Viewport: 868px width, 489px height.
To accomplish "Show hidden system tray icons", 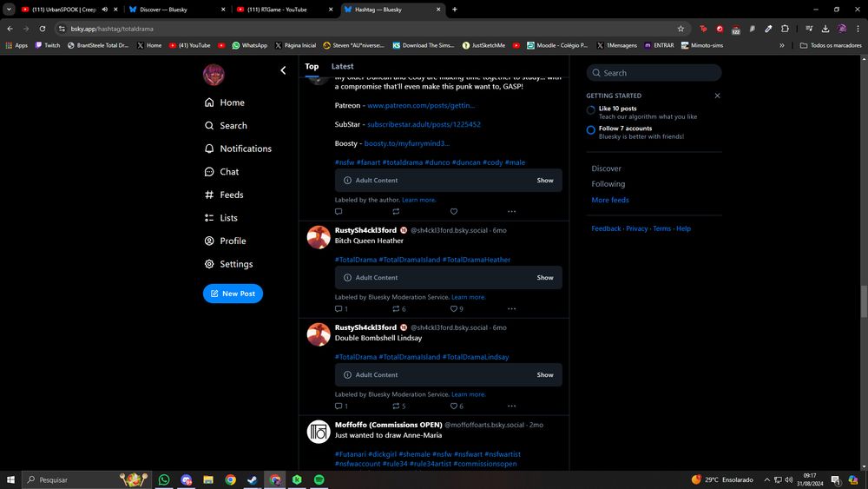I will 766,479.
